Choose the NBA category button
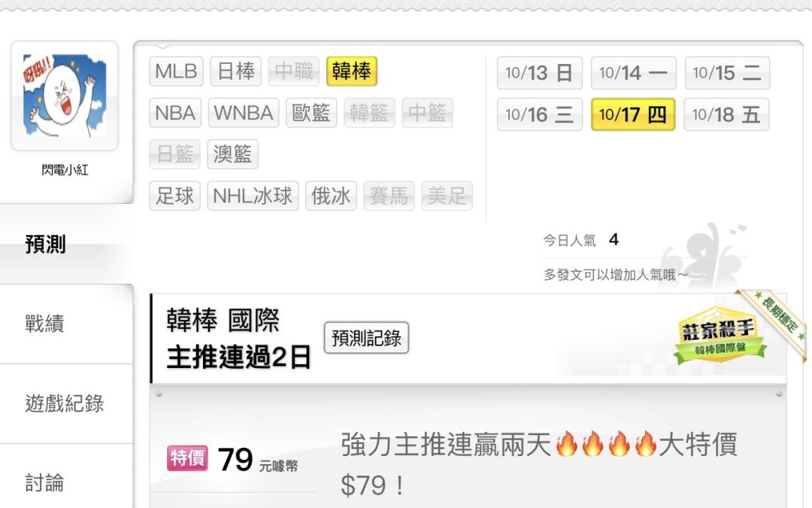Viewport: 812px width, 508px height. tap(175, 112)
